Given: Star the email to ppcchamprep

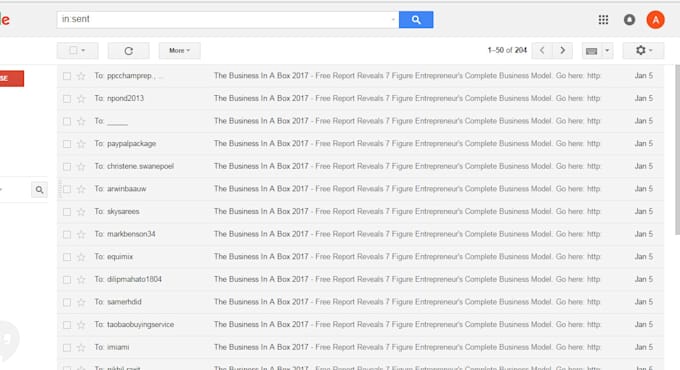Looking at the screenshot, I should pos(81,76).
